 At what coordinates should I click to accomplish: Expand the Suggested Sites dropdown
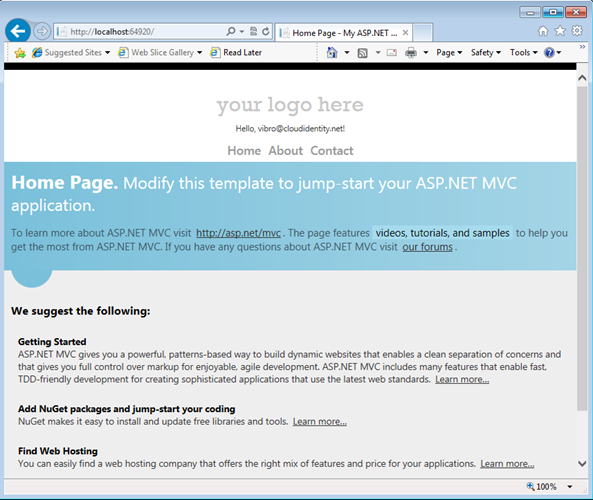click(108, 53)
